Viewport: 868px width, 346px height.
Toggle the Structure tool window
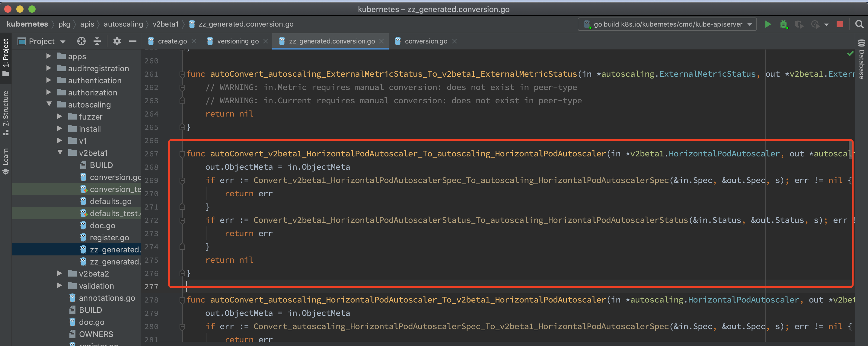point(6,112)
